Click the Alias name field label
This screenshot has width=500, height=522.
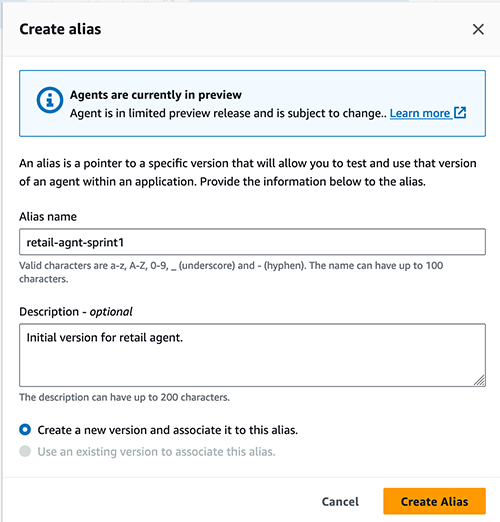coord(48,217)
